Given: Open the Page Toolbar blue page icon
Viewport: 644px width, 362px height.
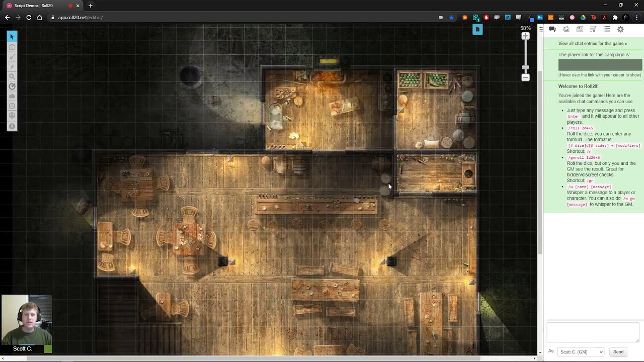Looking at the screenshot, I should tap(477, 30).
